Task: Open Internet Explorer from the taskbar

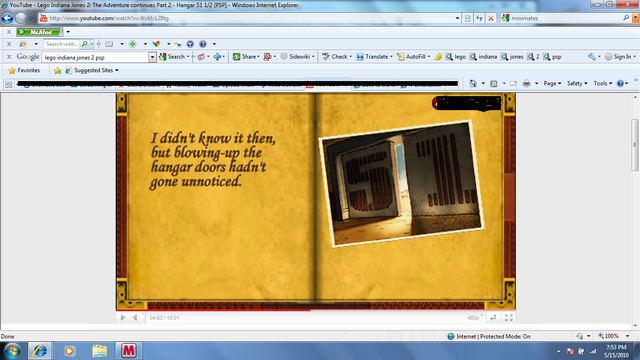Action: pyautogui.click(x=40, y=351)
